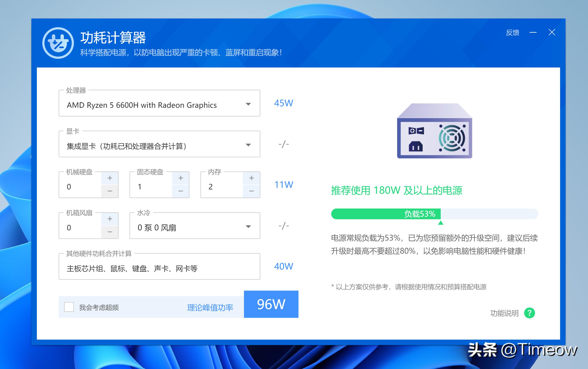Remove one case fan with minus button
588x369 pixels.
coord(110,232)
